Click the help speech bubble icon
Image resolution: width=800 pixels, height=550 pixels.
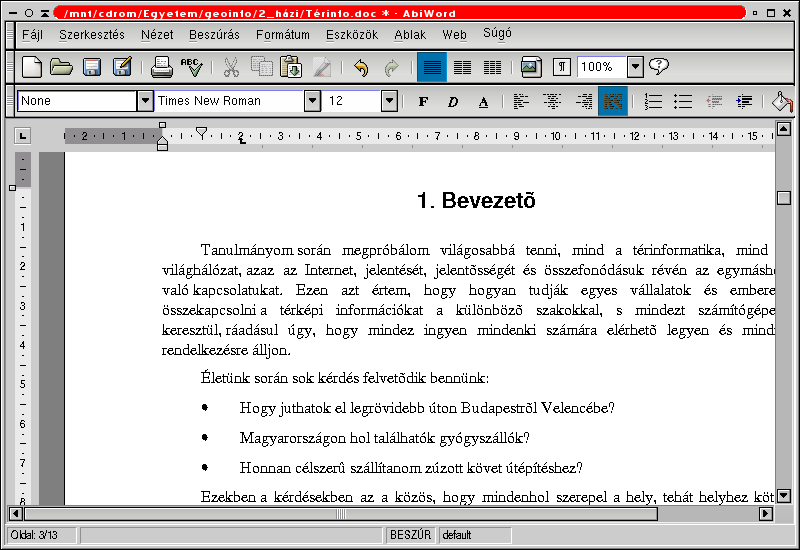point(659,66)
